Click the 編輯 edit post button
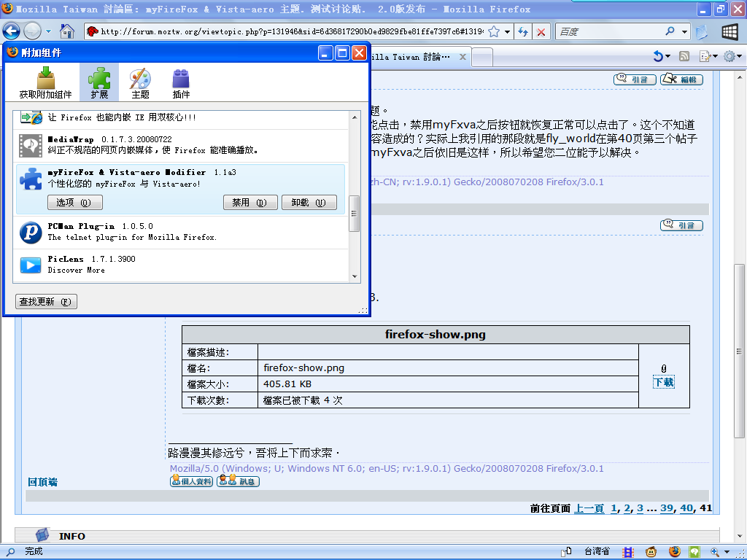This screenshot has width=747, height=560. tap(682, 79)
